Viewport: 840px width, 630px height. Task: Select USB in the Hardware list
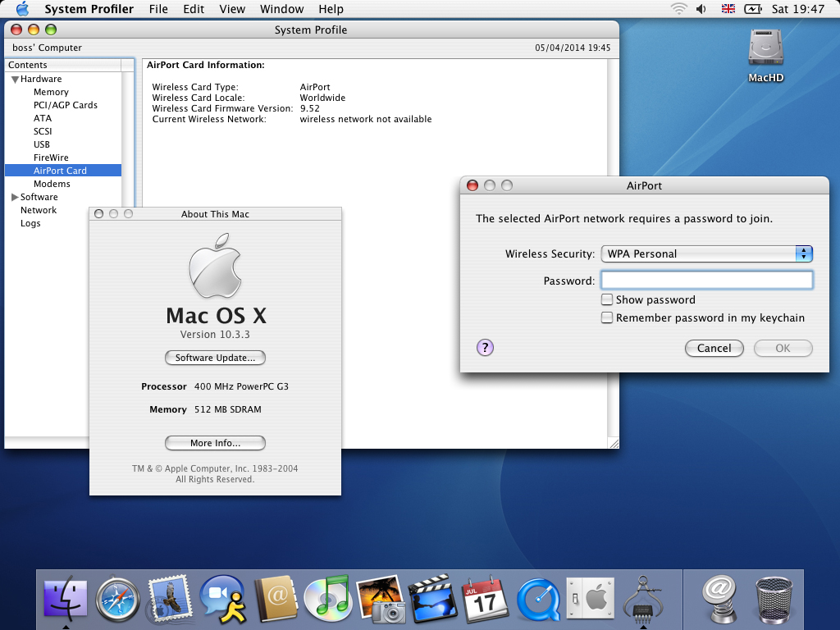coord(63,144)
